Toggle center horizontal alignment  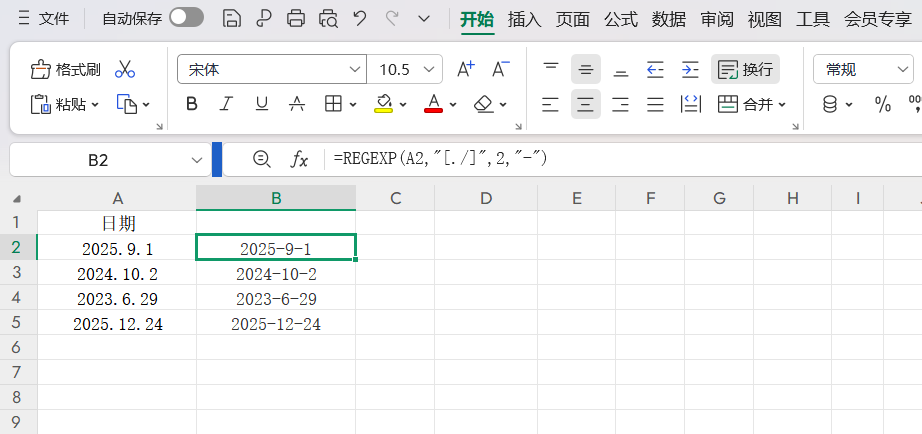(x=586, y=104)
